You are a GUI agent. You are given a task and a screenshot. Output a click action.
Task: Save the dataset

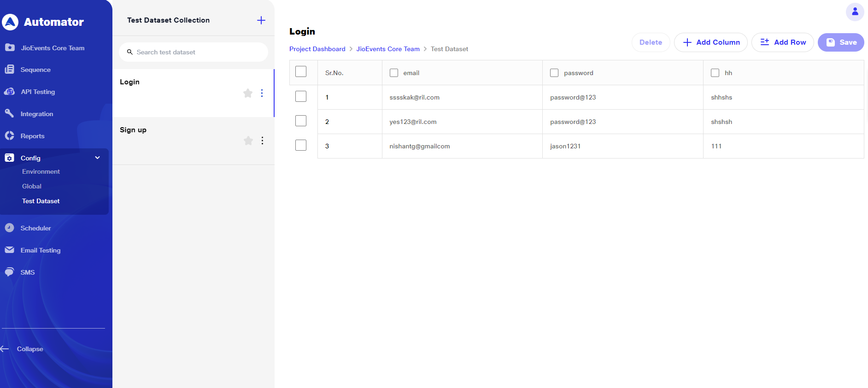(841, 42)
